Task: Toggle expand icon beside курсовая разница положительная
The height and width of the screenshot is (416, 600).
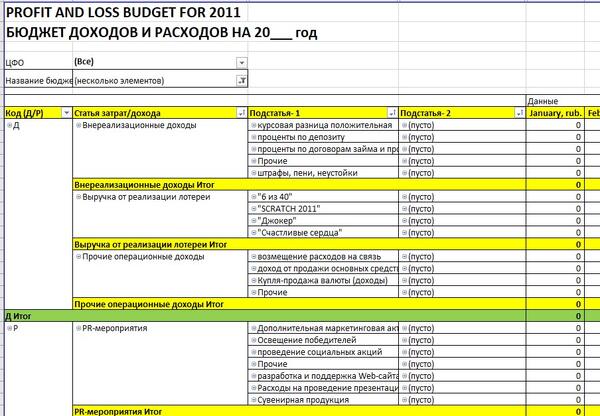Action: [x=252, y=126]
